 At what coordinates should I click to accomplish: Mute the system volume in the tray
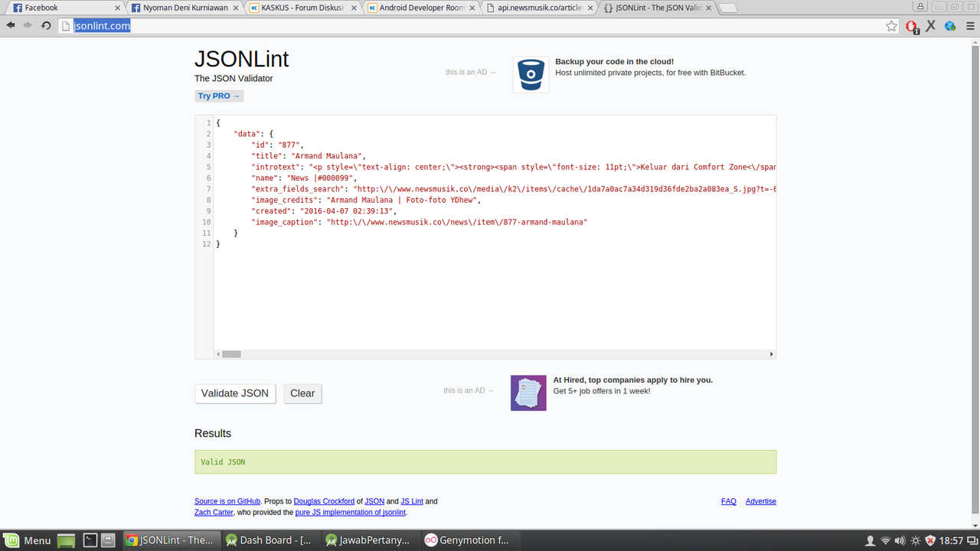point(900,540)
